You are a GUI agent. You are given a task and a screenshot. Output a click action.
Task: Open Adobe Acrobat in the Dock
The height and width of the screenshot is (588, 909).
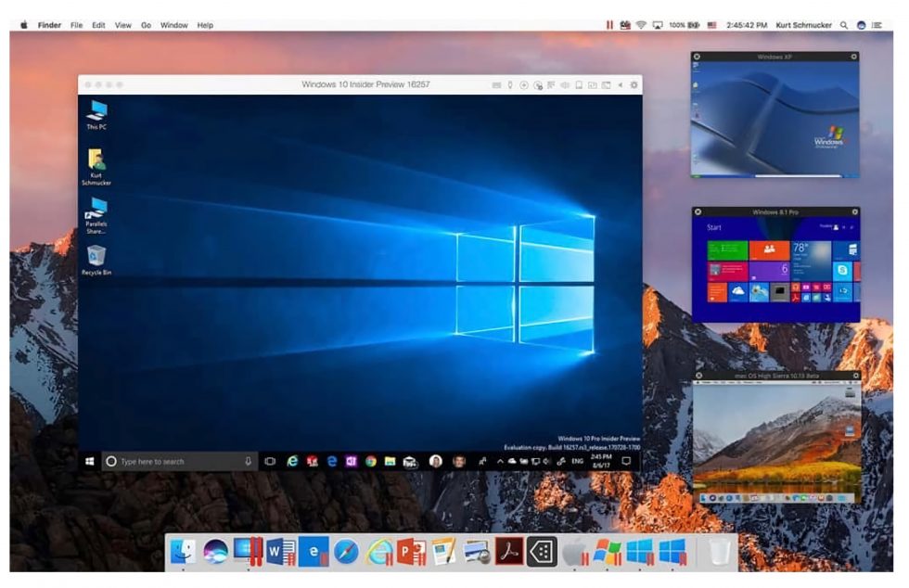(509, 552)
